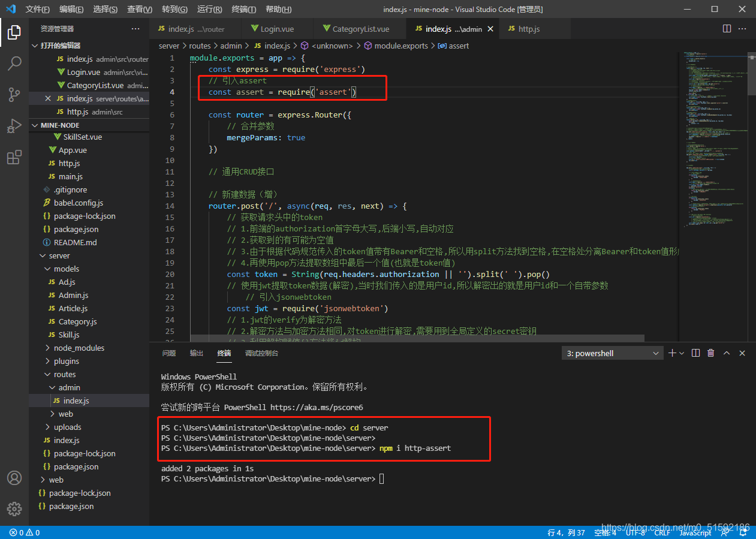Open the Search view in activity bar
Image resolution: width=756 pixels, height=539 pixels.
[14, 63]
